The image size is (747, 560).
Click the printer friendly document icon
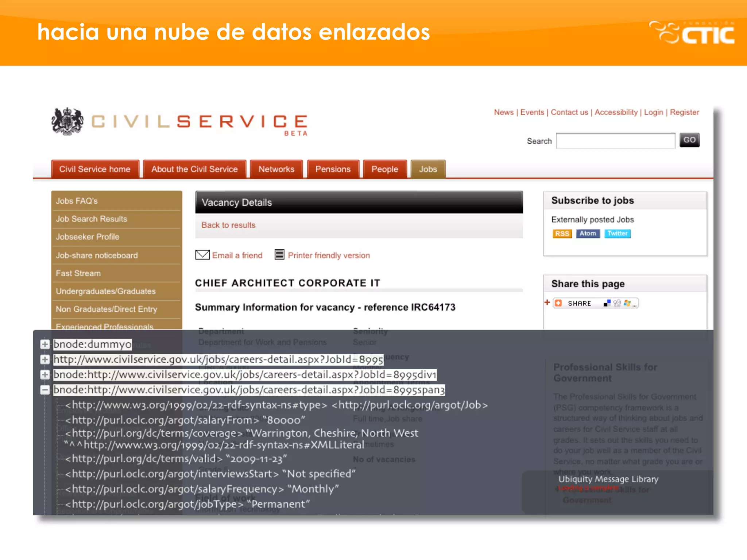pos(279,254)
